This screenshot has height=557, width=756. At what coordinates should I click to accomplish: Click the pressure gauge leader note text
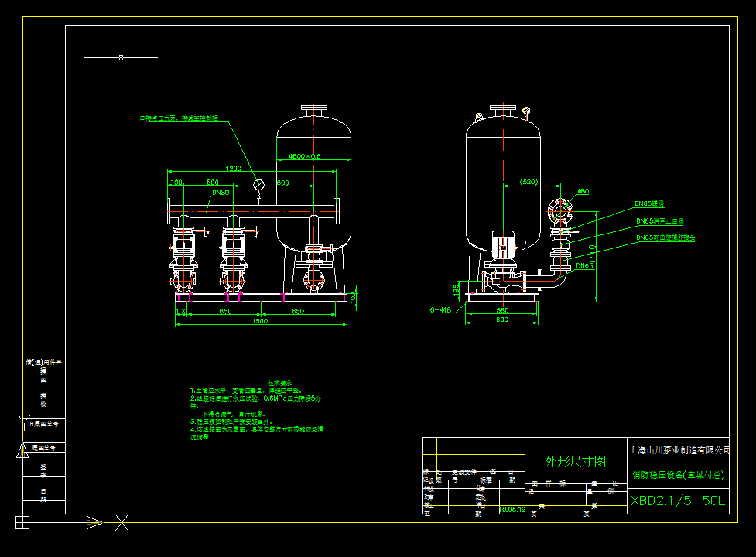179,118
